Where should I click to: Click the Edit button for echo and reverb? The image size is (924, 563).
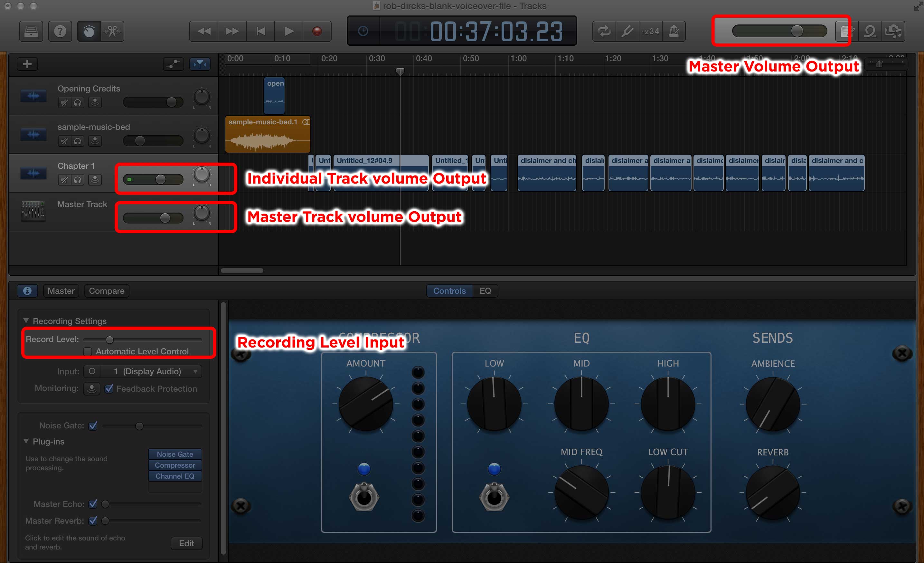186,543
